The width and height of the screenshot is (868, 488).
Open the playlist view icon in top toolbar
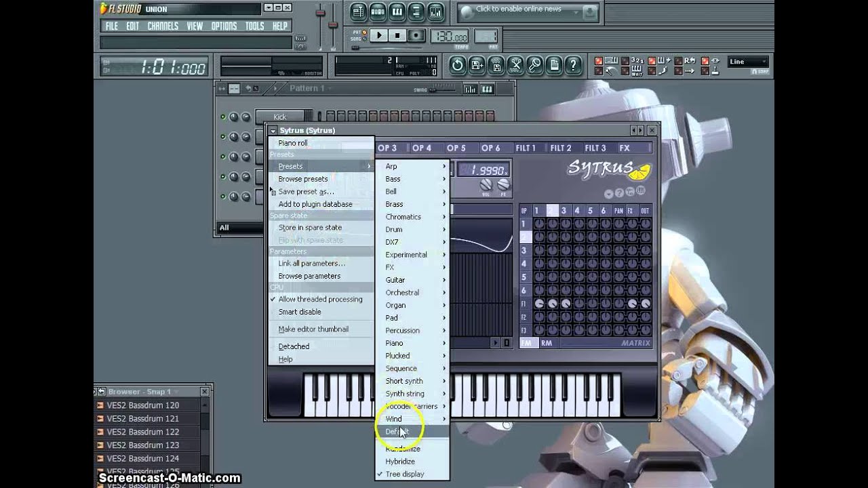(359, 12)
